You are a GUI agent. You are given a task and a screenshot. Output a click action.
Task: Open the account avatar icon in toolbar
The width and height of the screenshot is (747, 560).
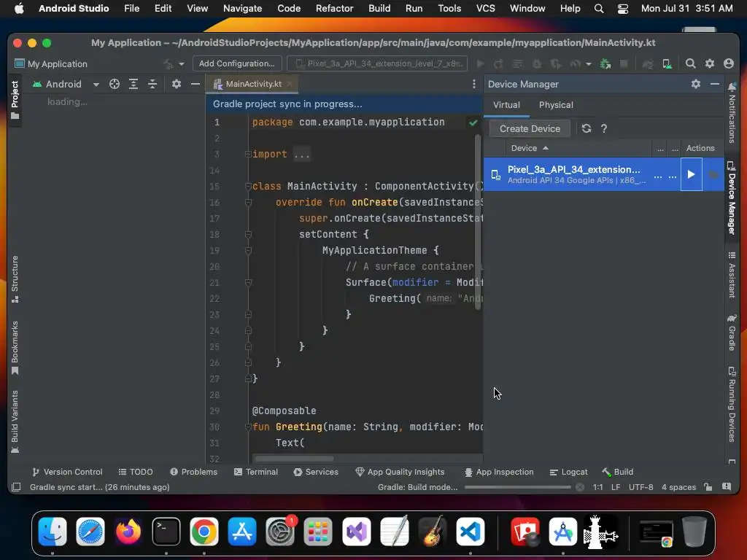coord(729,63)
